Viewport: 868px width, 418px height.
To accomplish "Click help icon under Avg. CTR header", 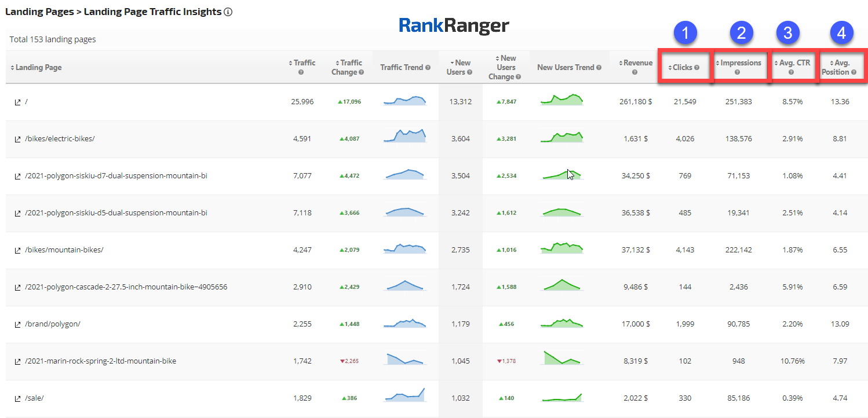I will click(x=791, y=72).
